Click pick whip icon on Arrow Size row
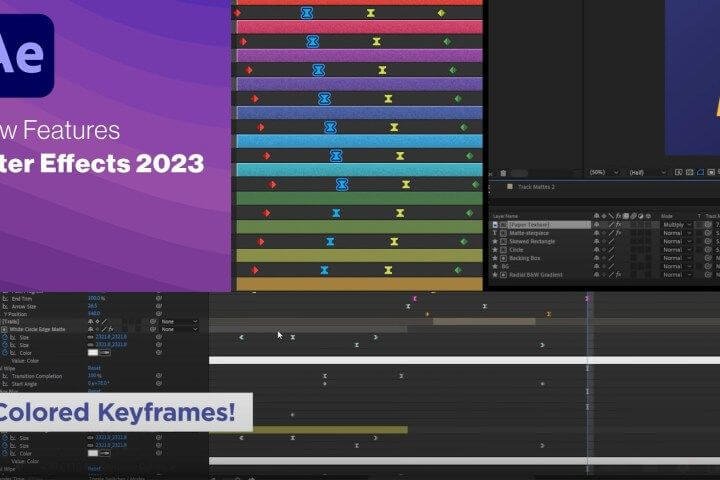This screenshot has width=720, height=480. coord(159,306)
